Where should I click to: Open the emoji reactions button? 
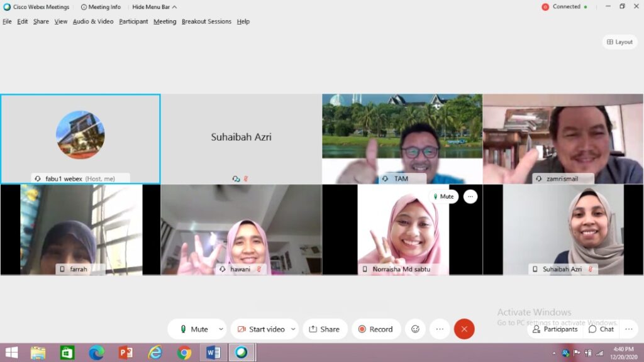415,329
